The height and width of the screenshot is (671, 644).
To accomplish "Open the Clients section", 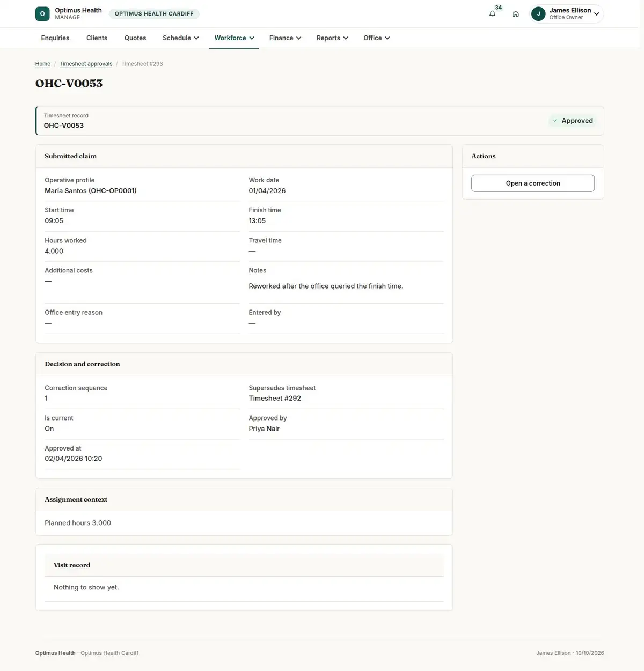I will (x=97, y=38).
